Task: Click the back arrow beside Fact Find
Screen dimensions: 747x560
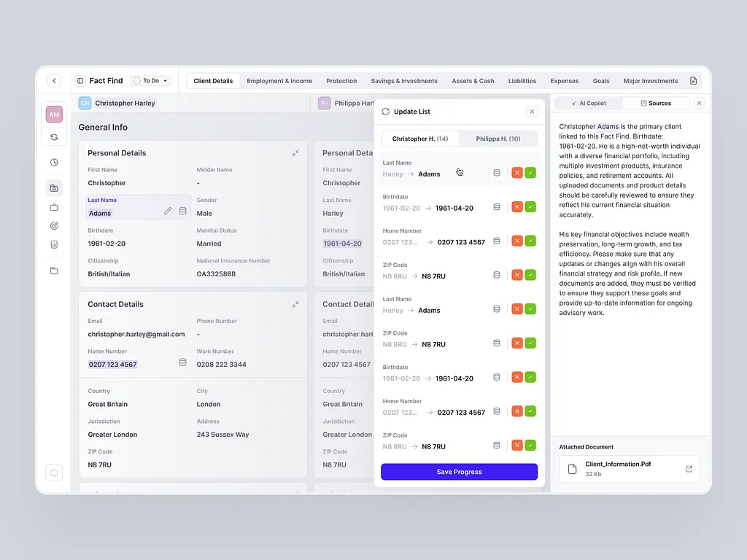Action: pyautogui.click(x=54, y=80)
